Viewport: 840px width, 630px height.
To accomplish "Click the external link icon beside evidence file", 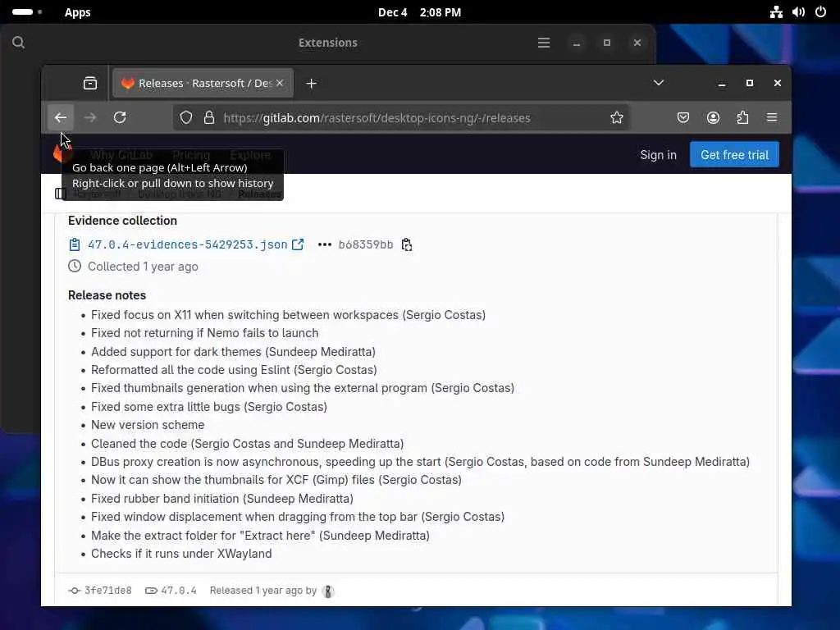I will coord(298,244).
